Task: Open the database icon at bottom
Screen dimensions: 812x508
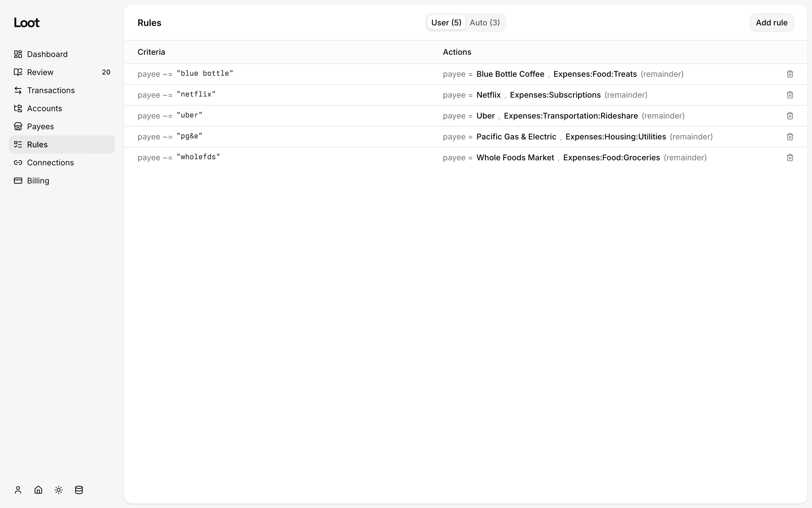Action: (79, 490)
